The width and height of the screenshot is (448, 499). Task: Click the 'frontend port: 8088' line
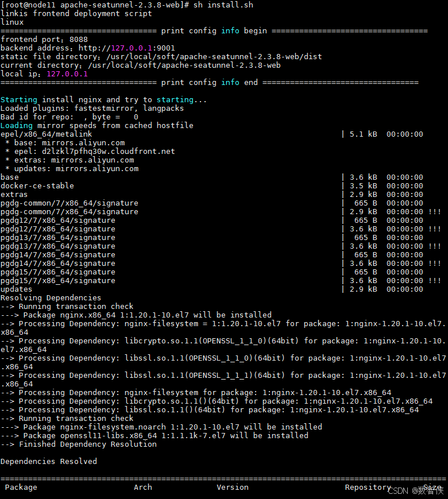44,39
